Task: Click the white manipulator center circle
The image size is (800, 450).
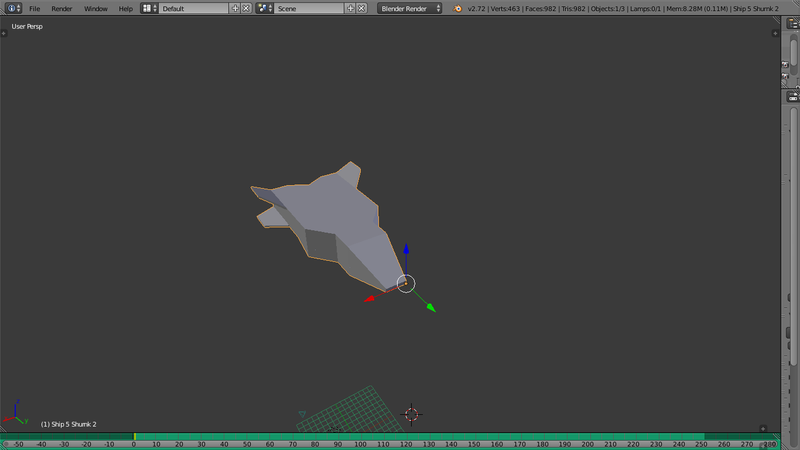Action: coord(406,284)
